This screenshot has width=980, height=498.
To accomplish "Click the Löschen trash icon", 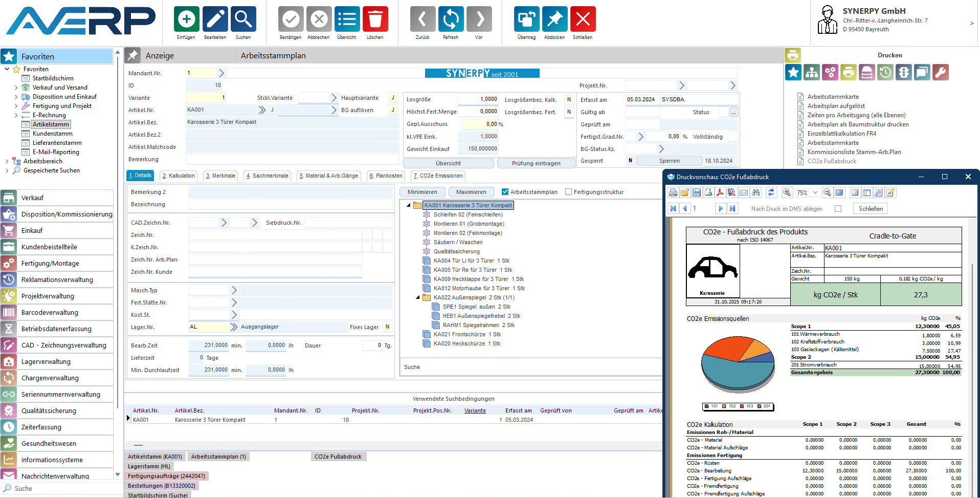I will click(x=375, y=19).
